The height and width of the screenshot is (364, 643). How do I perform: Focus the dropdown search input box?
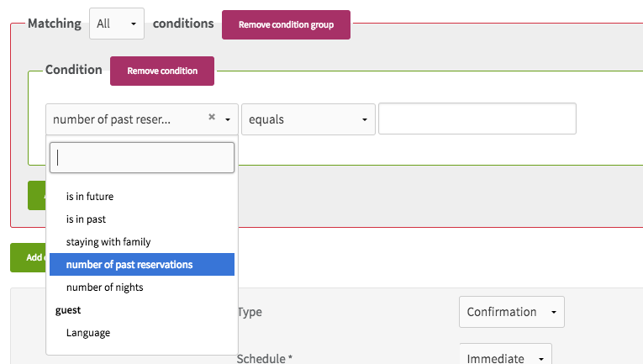(142, 158)
